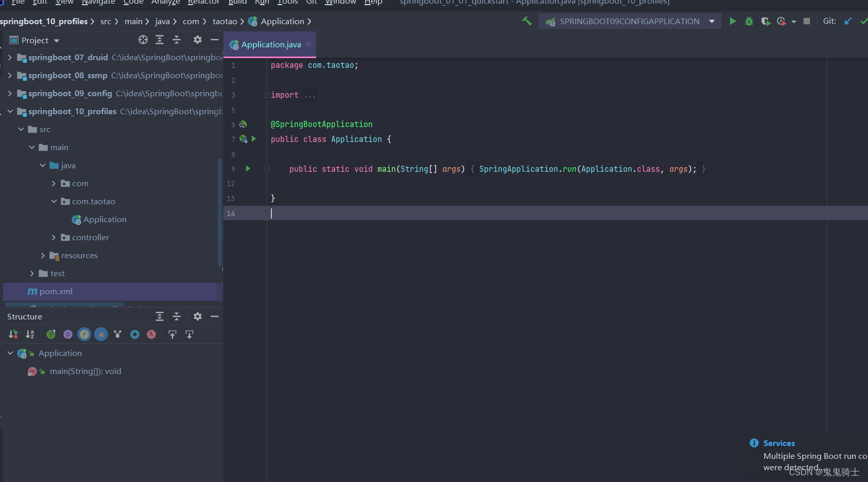Toggle show fields orange F icon
The image size is (868, 482).
84,334
